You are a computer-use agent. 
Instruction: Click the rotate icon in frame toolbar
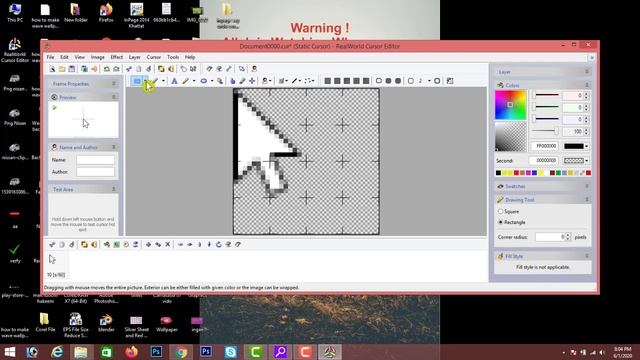point(219,244)
